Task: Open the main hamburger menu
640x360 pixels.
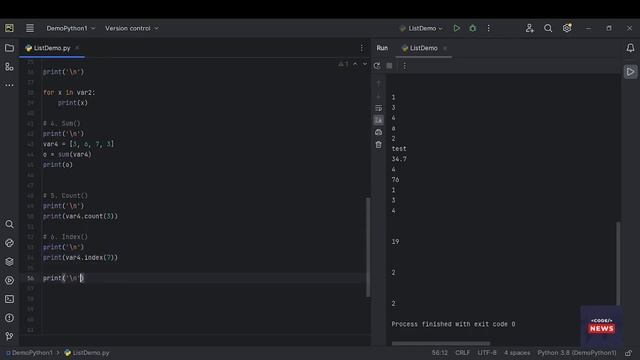Action: 30,28
